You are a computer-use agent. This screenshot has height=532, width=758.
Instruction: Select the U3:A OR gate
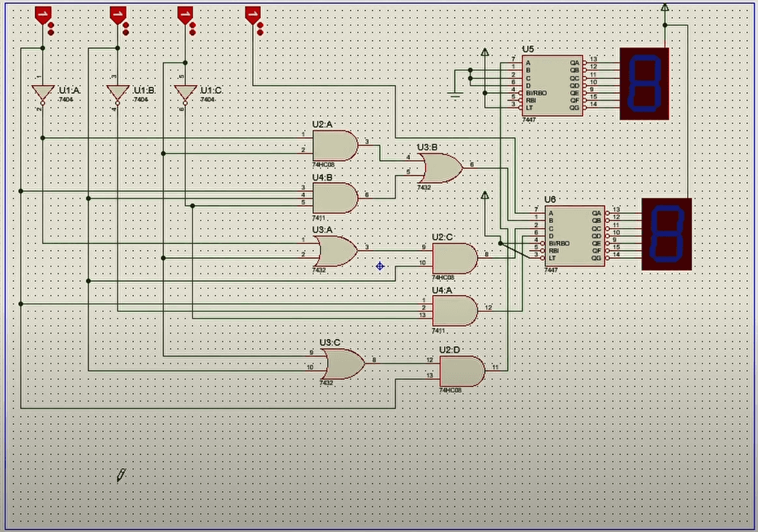click(335, 250)
